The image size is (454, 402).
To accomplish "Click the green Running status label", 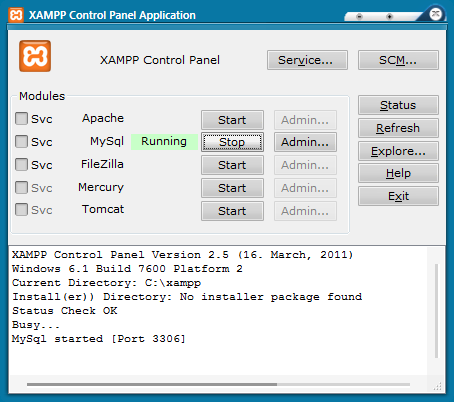I will tap(164, 142).
